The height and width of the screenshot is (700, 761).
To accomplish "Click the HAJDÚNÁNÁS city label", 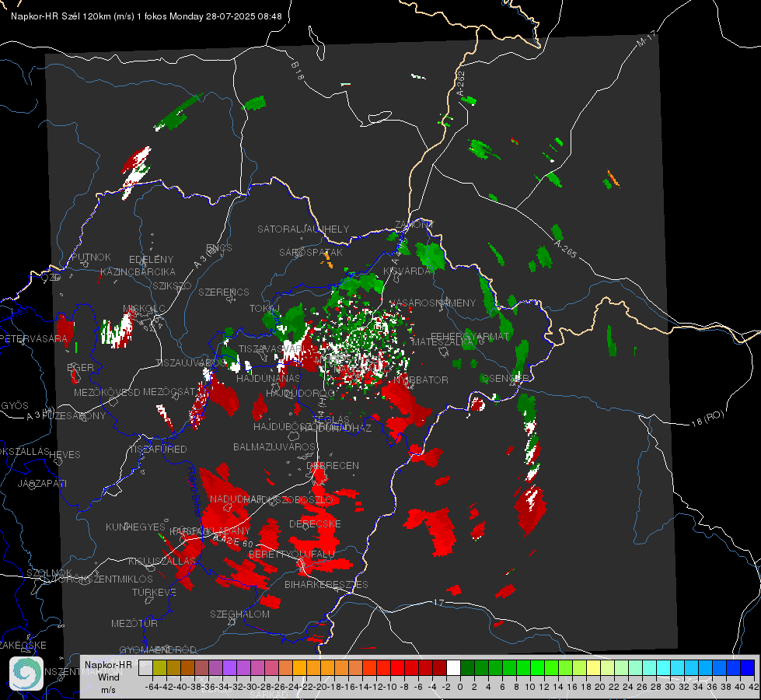I will [268, 378].
